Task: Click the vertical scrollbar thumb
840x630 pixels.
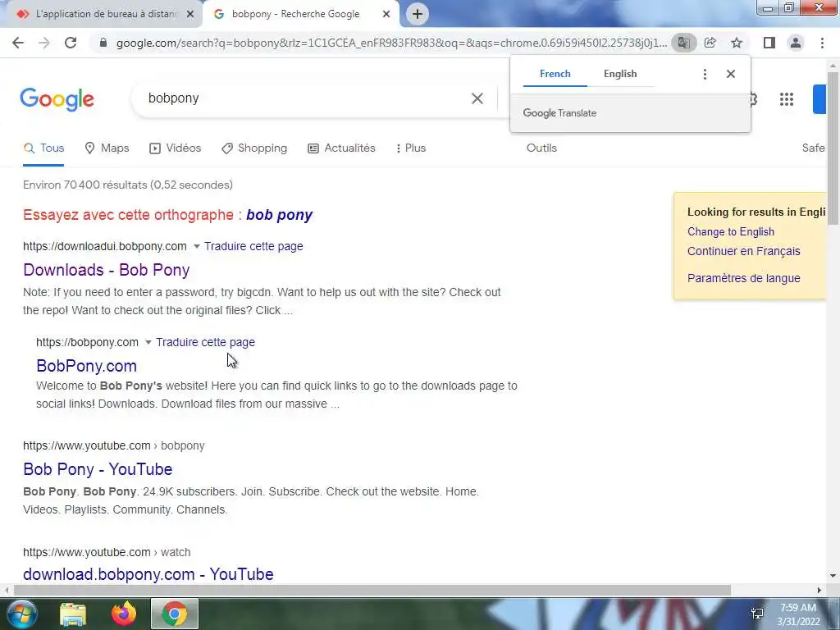Action: 833,148
